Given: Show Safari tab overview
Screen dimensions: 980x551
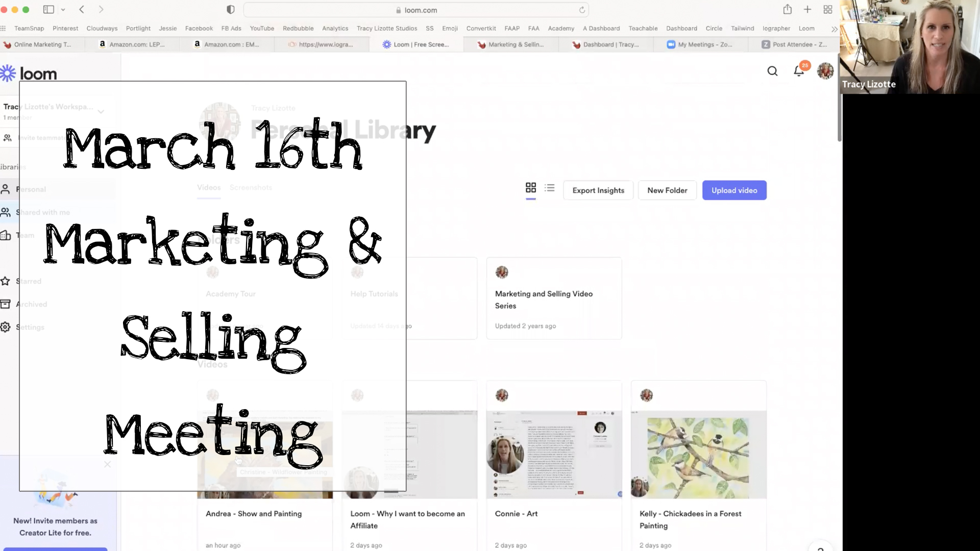Looking at the screenshot, I should [x=828, y=9].
